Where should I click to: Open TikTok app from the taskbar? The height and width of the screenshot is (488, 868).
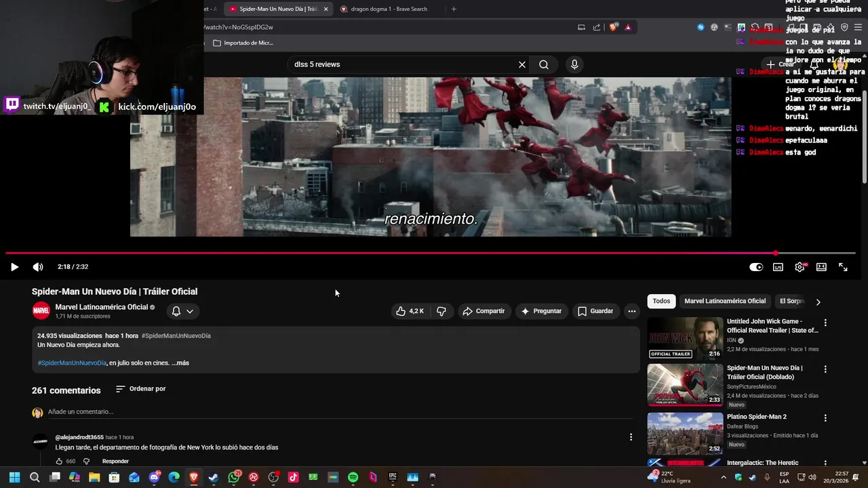[293, 477]
